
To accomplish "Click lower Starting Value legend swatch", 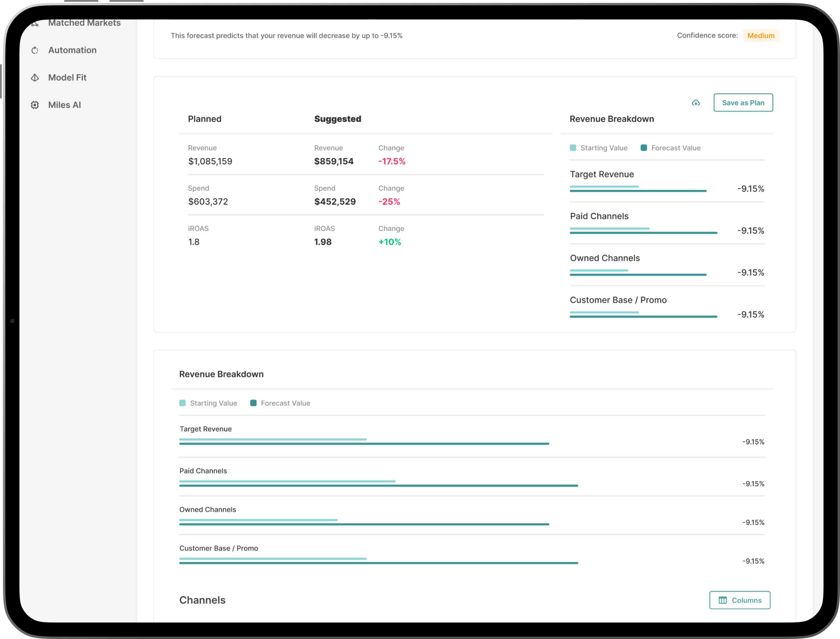I will 182,403.
